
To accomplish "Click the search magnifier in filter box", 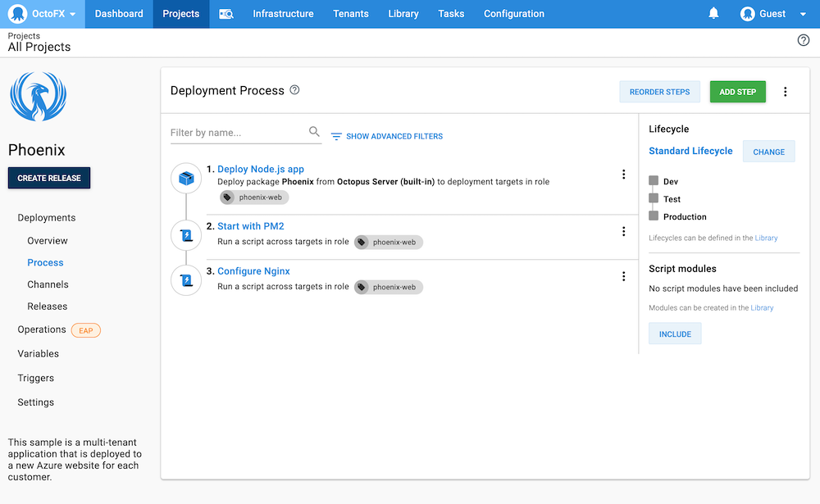I will point(314,132).
